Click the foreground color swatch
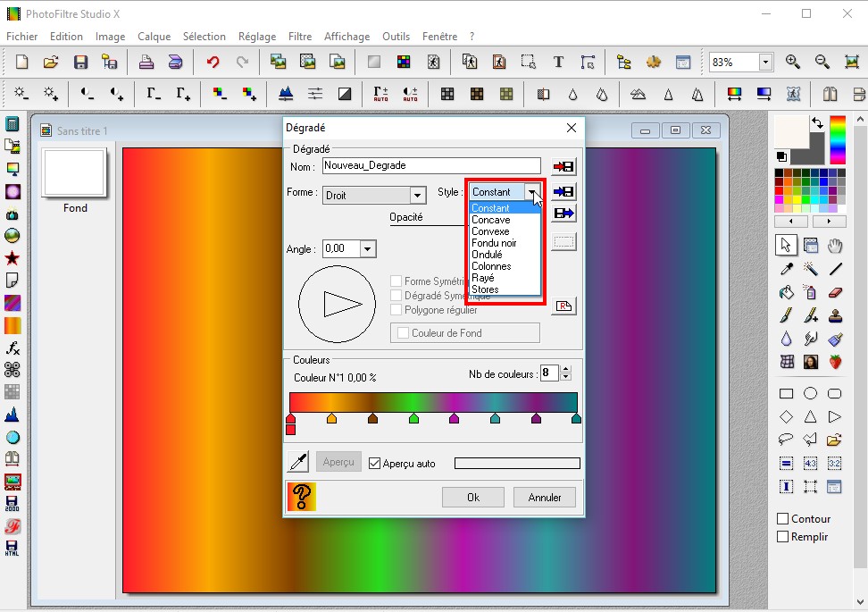The width and height of the screenshot is (868, 612). pos(791,132)
